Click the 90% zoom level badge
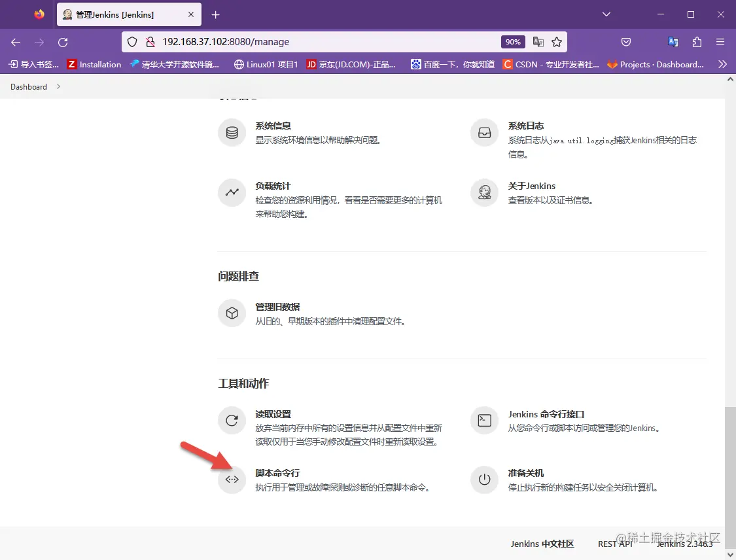736x560 pixels. [513, 42]
